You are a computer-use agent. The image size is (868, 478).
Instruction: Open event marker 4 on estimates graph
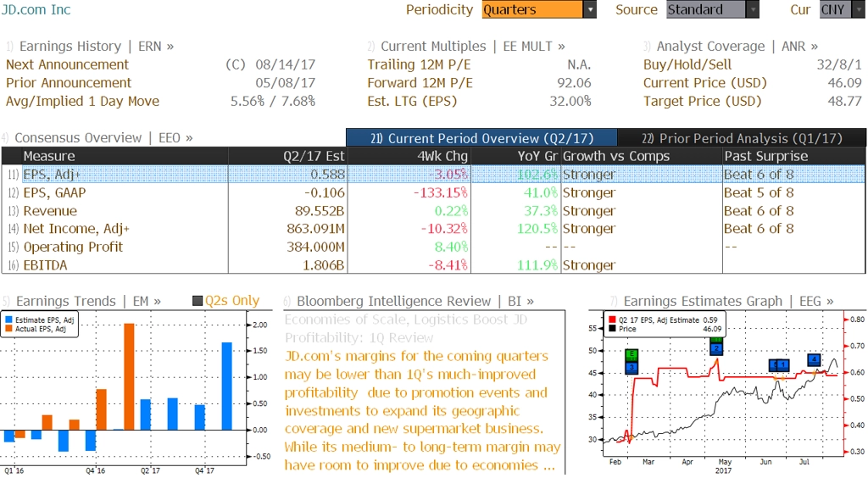tap(814, 360)
